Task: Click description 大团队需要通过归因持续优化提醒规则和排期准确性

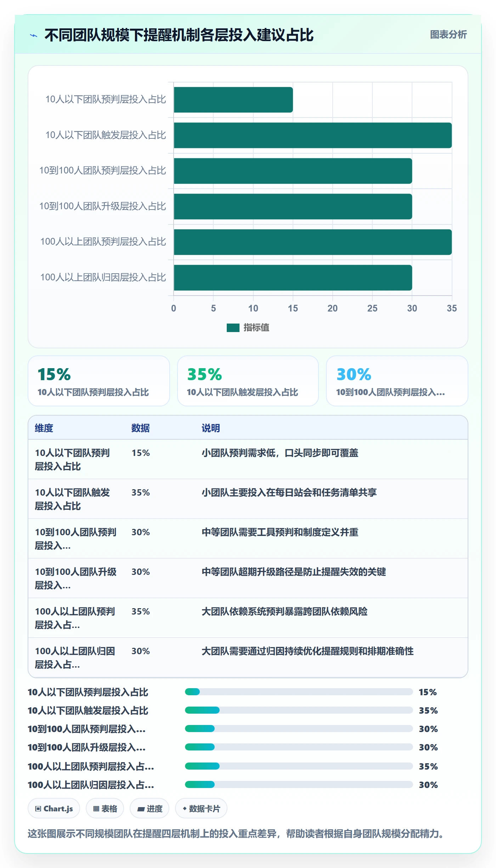Action: click(x=308, y=651)
